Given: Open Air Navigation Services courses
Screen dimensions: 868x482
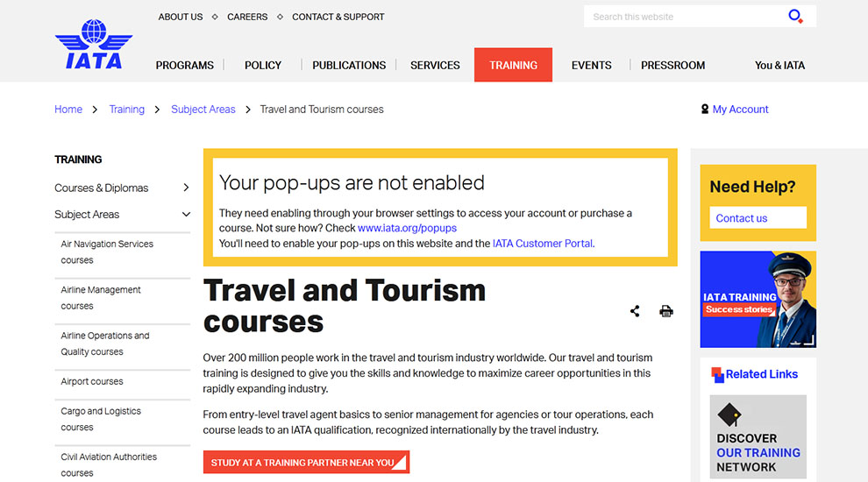Looking at the screenshot, I should point(107,252).
